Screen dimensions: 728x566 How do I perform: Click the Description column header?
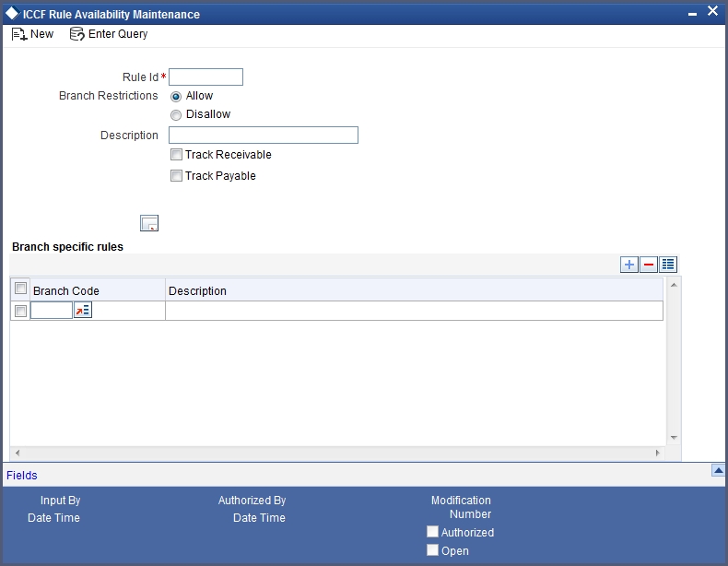198,291
